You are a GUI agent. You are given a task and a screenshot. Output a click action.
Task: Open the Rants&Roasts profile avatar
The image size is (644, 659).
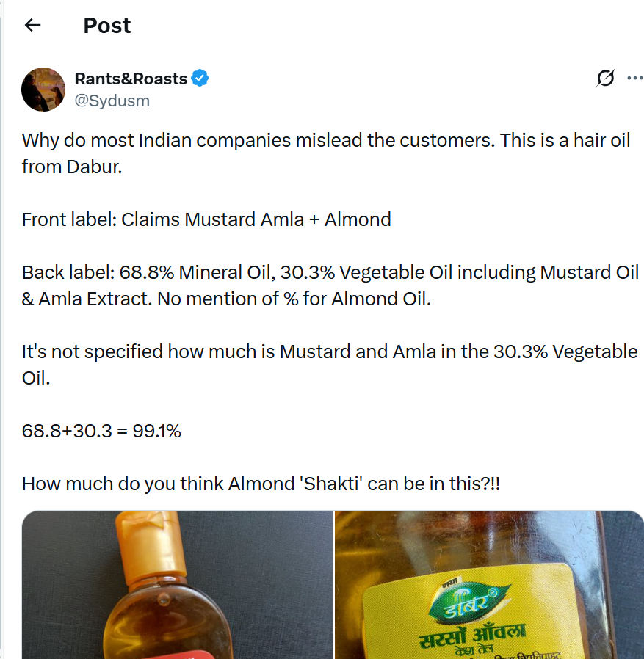[43, 90]
